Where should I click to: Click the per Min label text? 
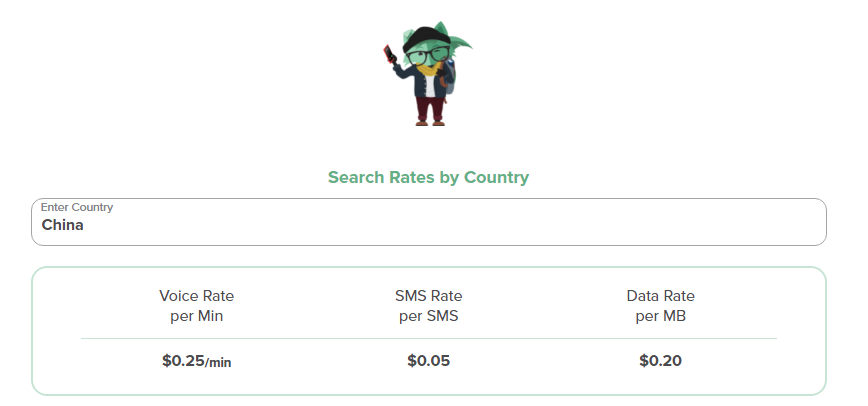coord(196,316)
